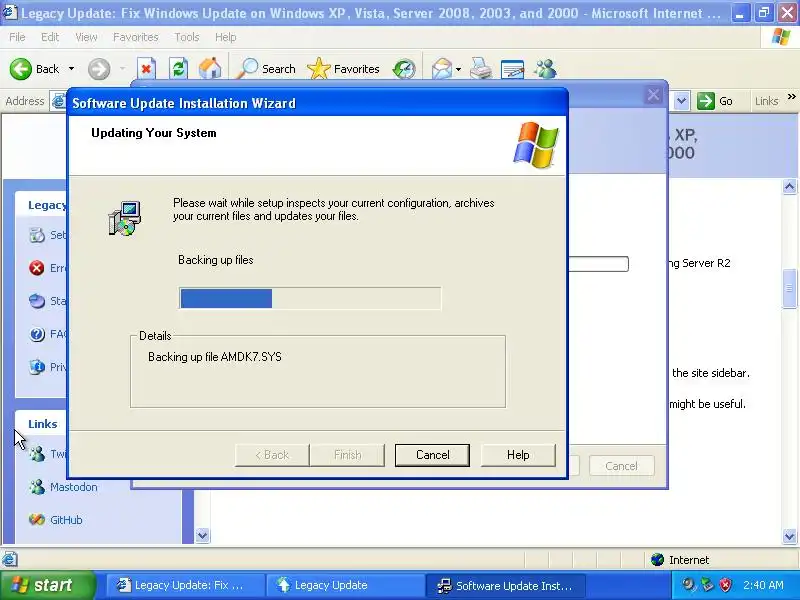Click the Edit page icon in toolbar
Viewport: 800px width, 600px height.
tap(512, 69)
